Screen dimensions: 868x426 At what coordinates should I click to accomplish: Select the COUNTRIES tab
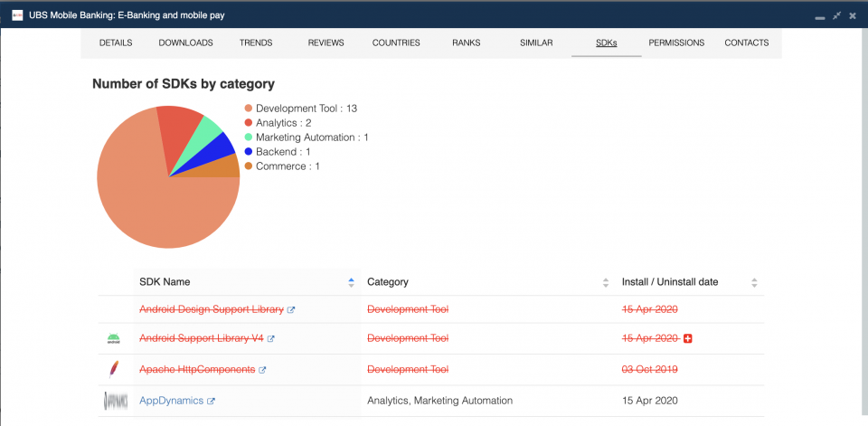click(396, 43)
